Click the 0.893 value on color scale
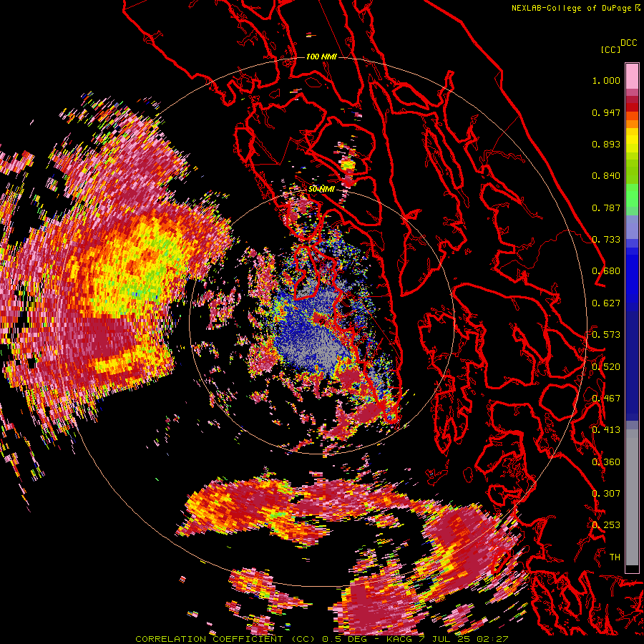Image resolution: width=644 pixels, height=644 pixels. pos(606,144)
